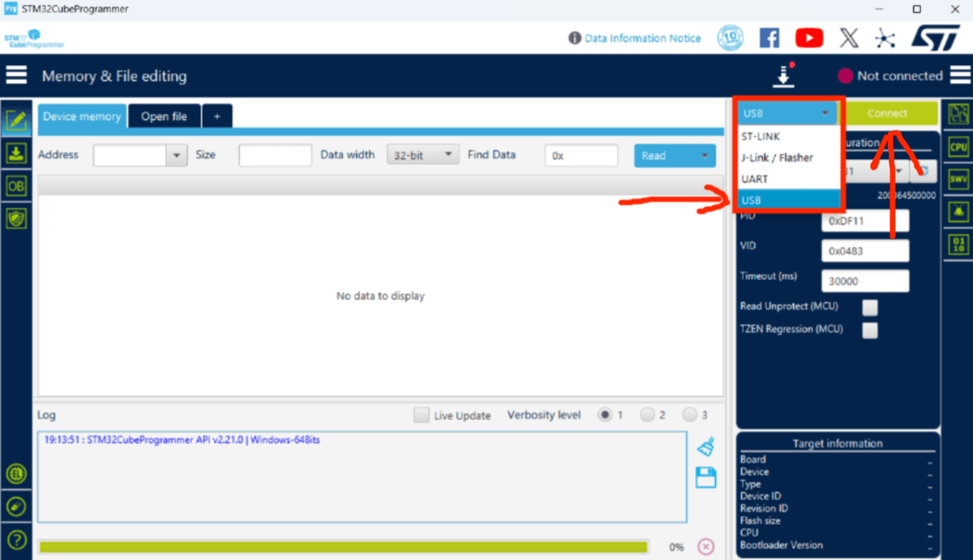Toggle the Live Update checkbox
The image size is (973, 560).
pyautogui.click(x=421, y=415)
